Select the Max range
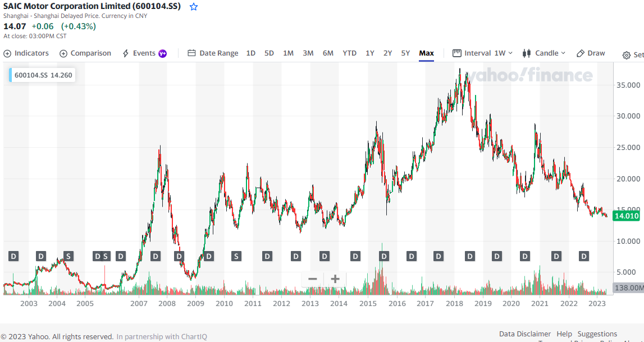This screenshot has width=644, height=342. (426, 53)
